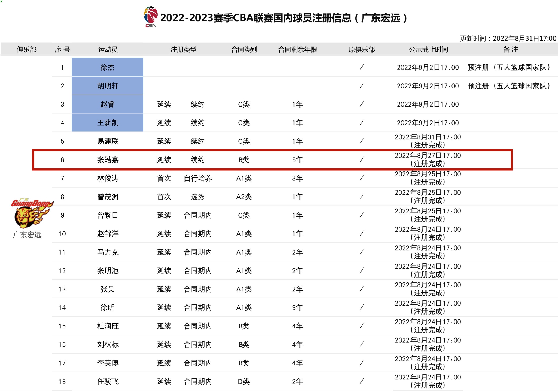This screenshot has width=558, height=392.
Task: Click 自行培养 in 林俊涛's row
Action: click(198, 178)
